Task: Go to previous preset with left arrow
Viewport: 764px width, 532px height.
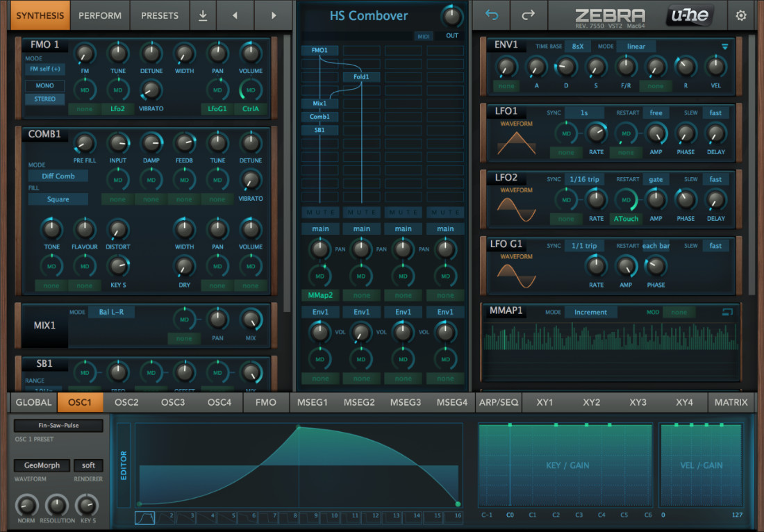Action: (x=235, y=15)
